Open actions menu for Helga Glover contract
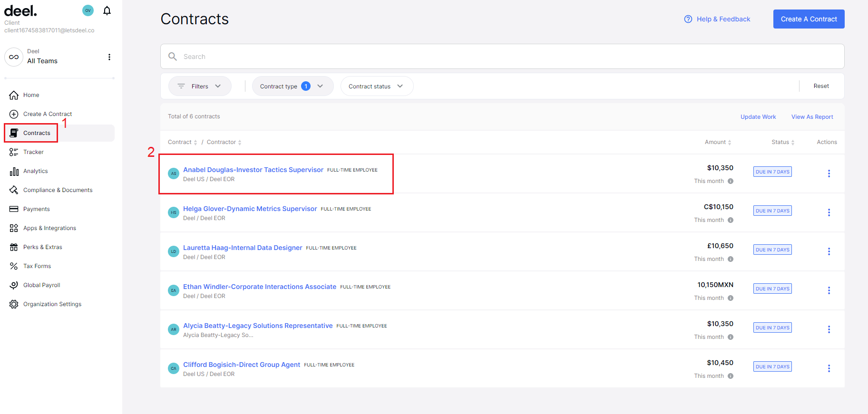The image size is (868, 414). coord(829,212)
